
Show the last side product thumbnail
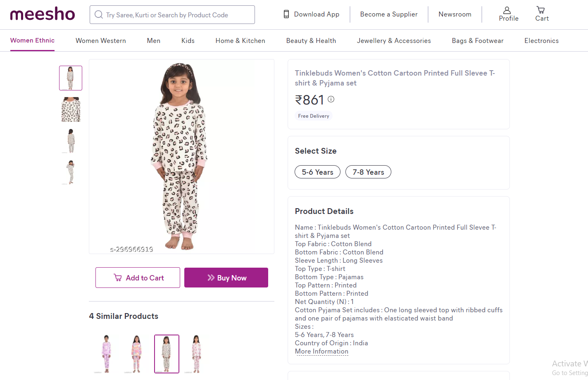(x=71, y=172)
